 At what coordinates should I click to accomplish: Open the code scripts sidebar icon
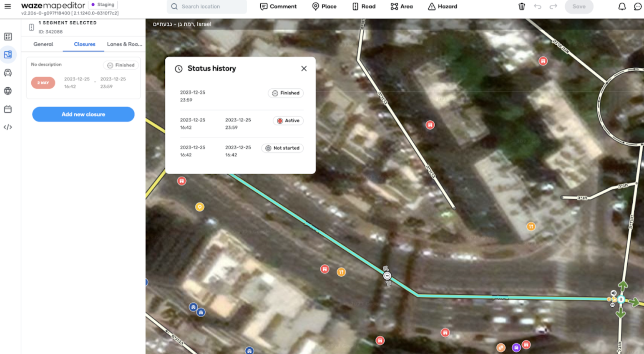(8, 127)
